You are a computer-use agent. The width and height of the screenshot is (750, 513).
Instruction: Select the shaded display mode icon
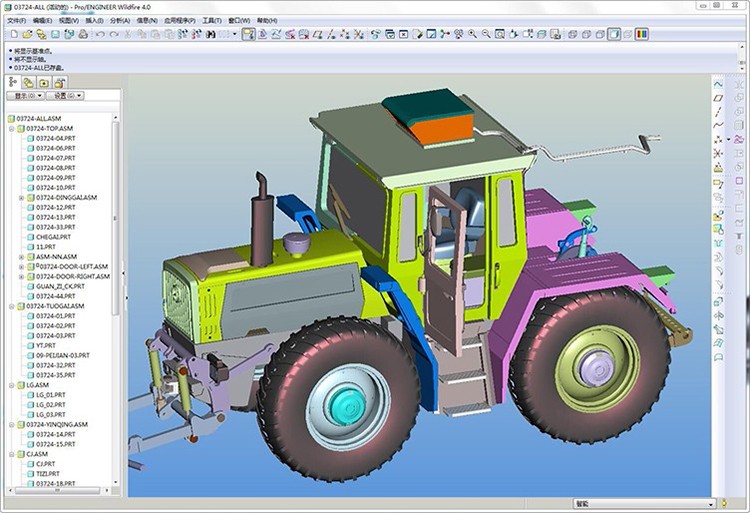(x=614, y=34)
